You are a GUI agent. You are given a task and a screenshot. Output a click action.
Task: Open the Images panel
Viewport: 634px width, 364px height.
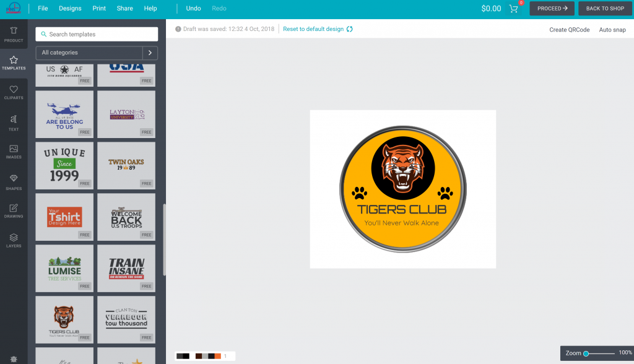click(x=14, y=152)
